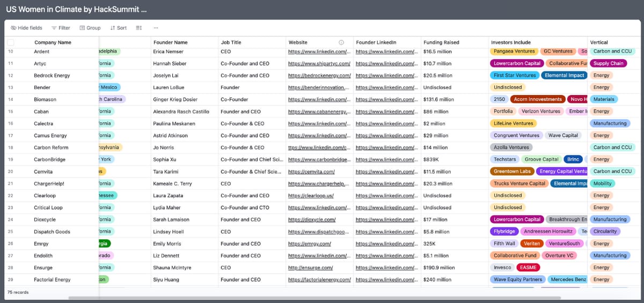Image resolution: width=644 pixels, height=303 pixels.
Task: Click the 75 records count
Action: [x=18, y=292]
